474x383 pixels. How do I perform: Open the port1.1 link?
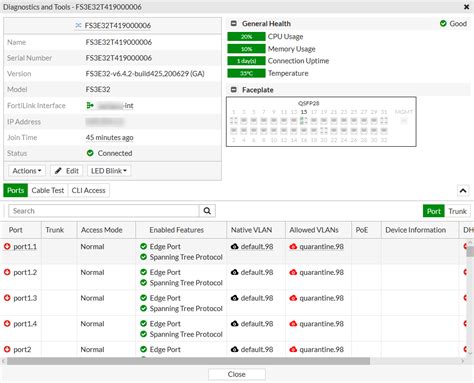pyautogui.click(x=25, y=247)
